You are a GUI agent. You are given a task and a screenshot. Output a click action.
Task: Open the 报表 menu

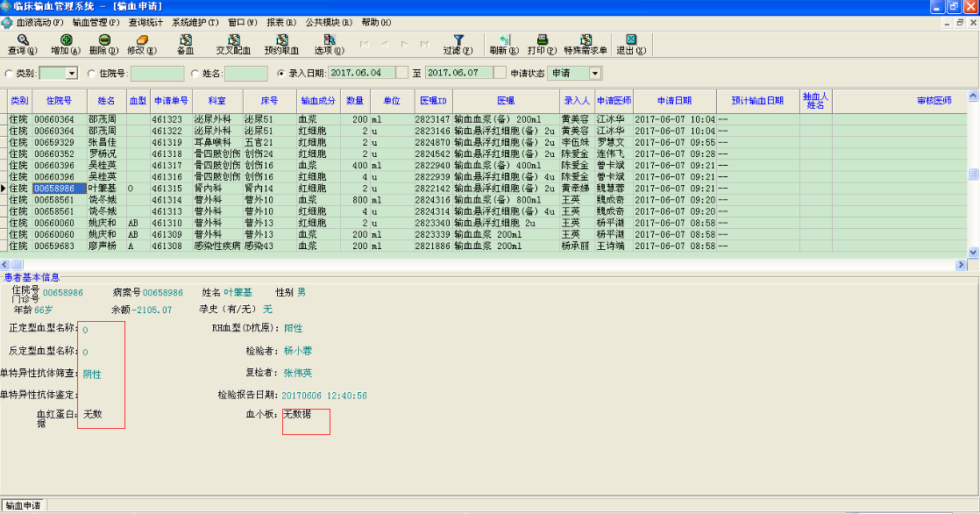(281, 23)
